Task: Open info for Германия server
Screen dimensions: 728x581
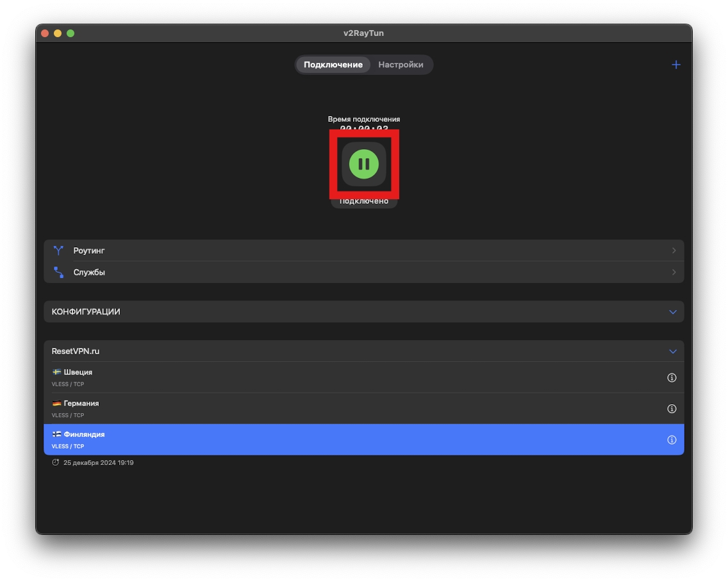Action: [672, 409]
